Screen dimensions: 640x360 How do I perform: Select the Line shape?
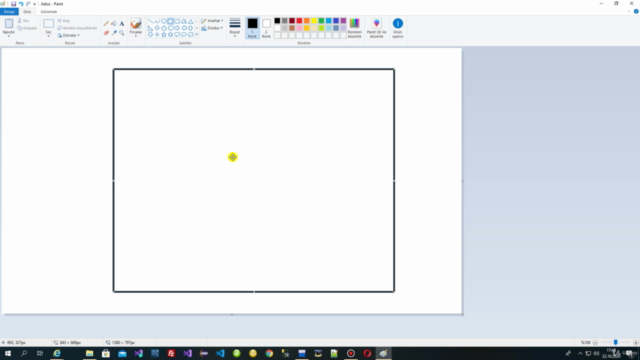click(150, 21)
